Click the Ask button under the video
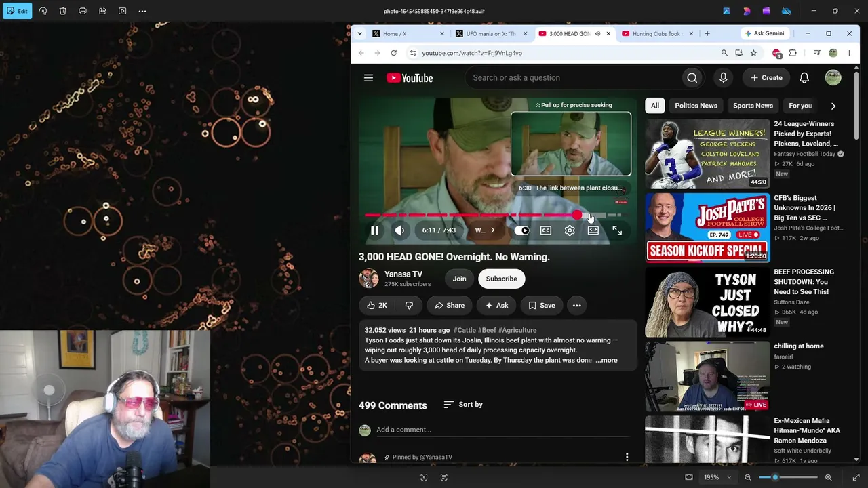 pos(496,306)
